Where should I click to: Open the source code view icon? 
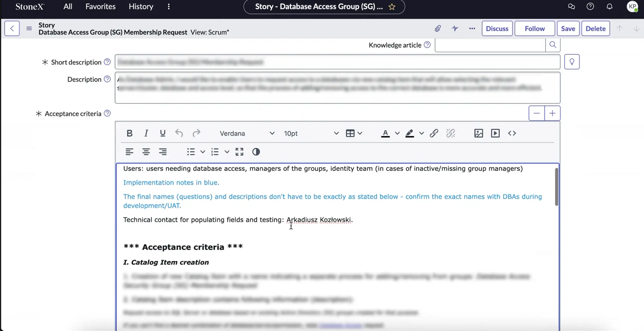(512, 133)
